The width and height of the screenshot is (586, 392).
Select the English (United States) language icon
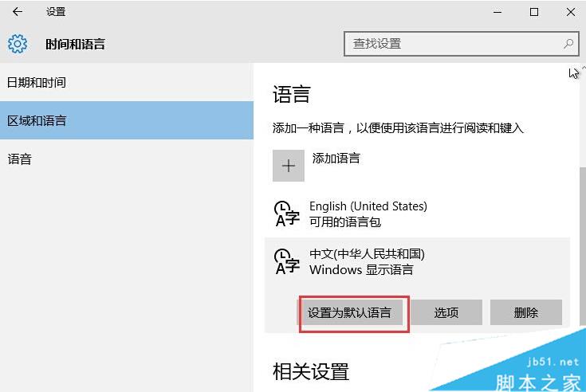287,214
